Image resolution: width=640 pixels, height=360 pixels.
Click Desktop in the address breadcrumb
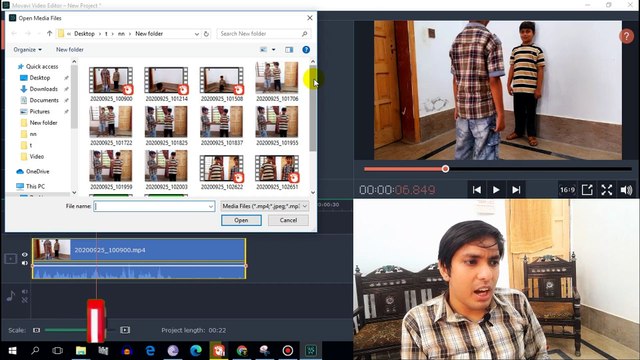point(84,33)
